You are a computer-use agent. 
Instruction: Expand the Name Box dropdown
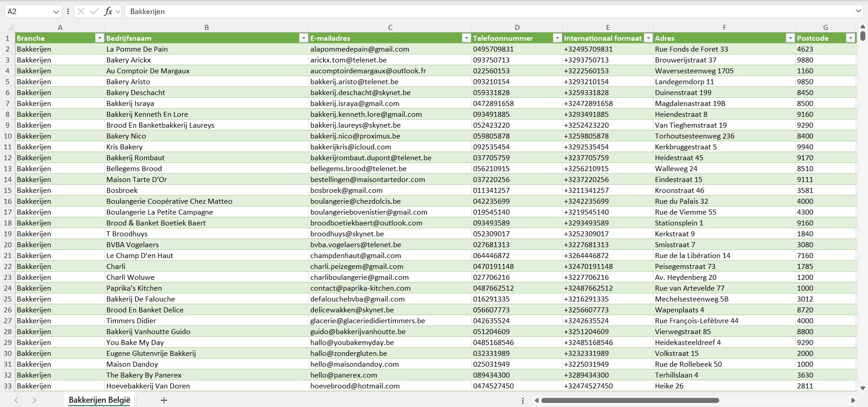pos(56,12)
